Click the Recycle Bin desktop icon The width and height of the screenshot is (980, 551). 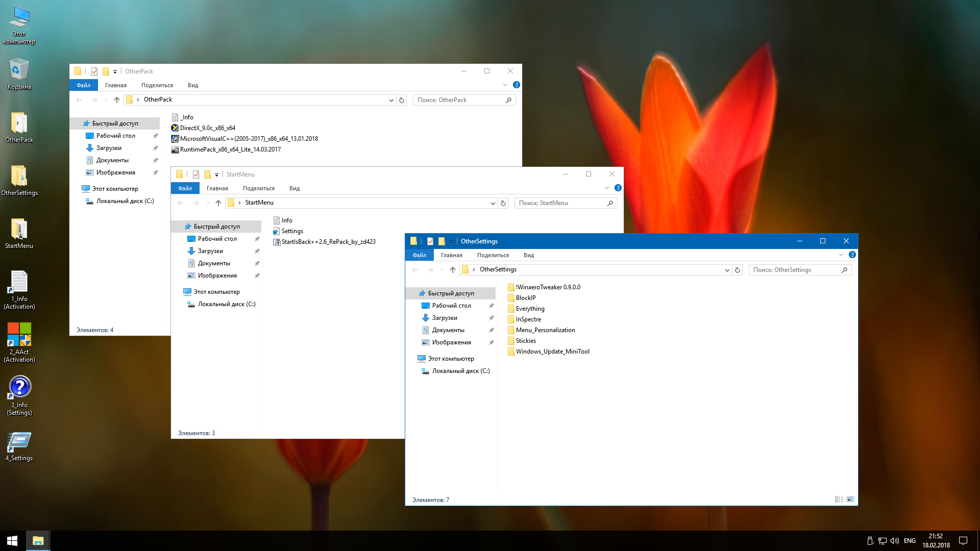(19, 70)
